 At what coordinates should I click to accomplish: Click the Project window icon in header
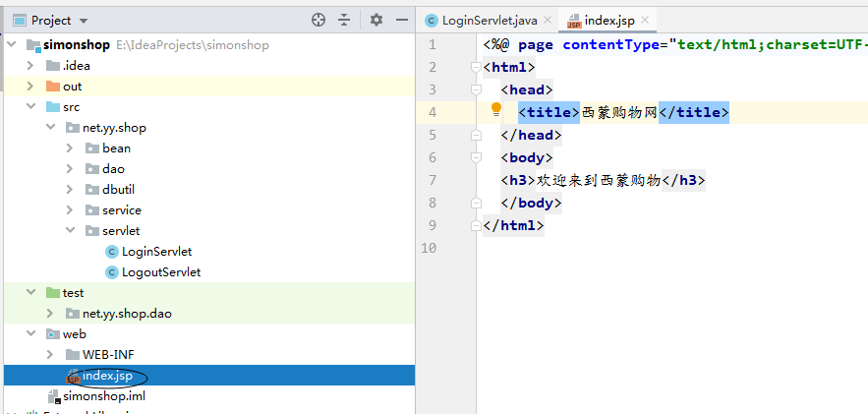pyautogui.click(x=20, y=21)
